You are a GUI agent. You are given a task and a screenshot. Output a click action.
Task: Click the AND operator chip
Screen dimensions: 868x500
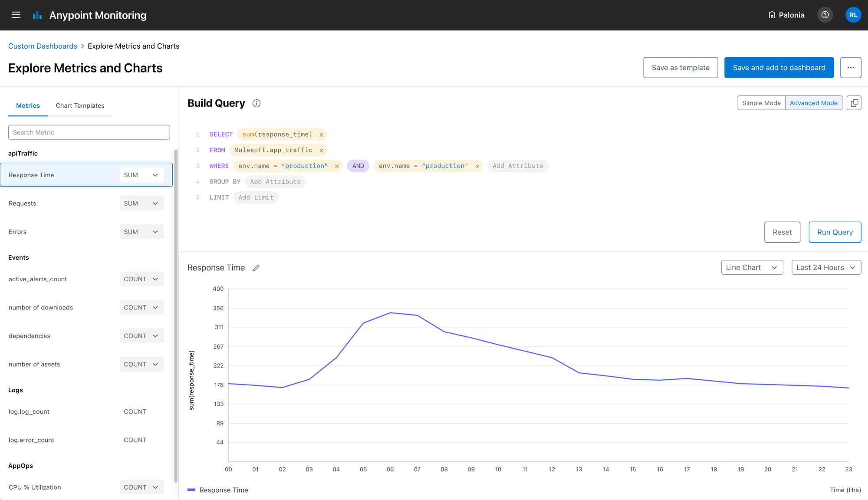click(x=358, y=166)
